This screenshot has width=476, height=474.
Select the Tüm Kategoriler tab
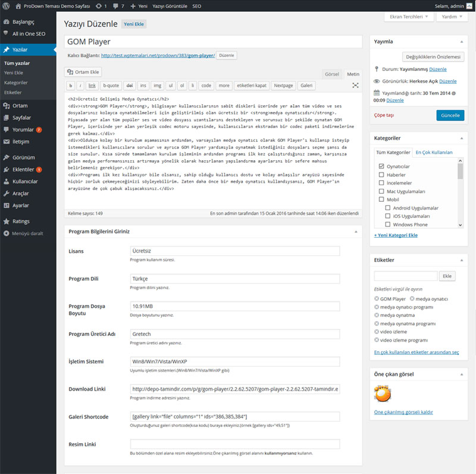click(x=393, y=152)
